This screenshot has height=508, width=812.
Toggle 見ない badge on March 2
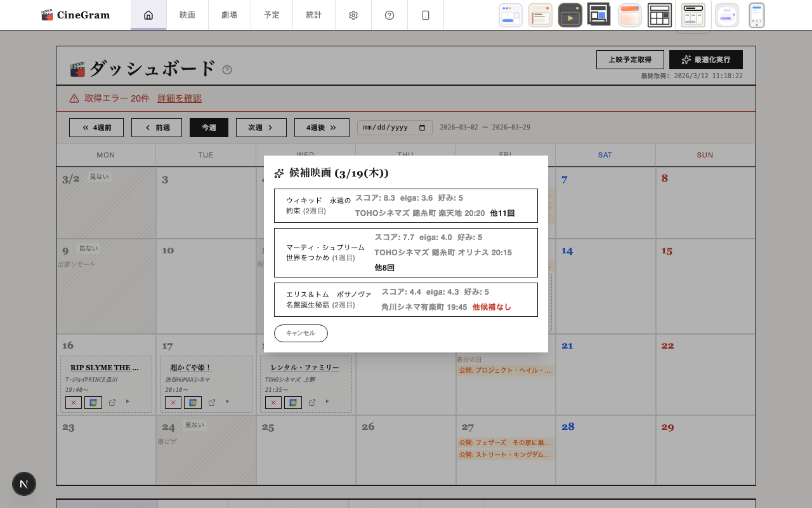pos(98,177)
